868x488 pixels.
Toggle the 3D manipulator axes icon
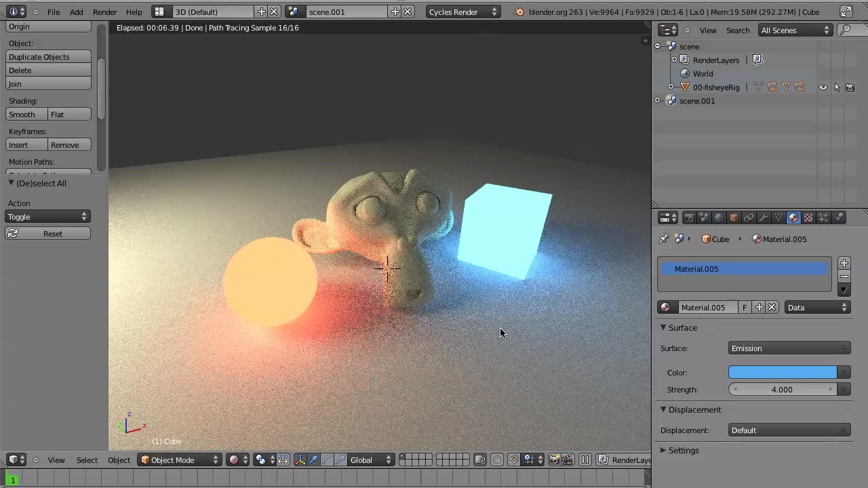tap(299, 460)
